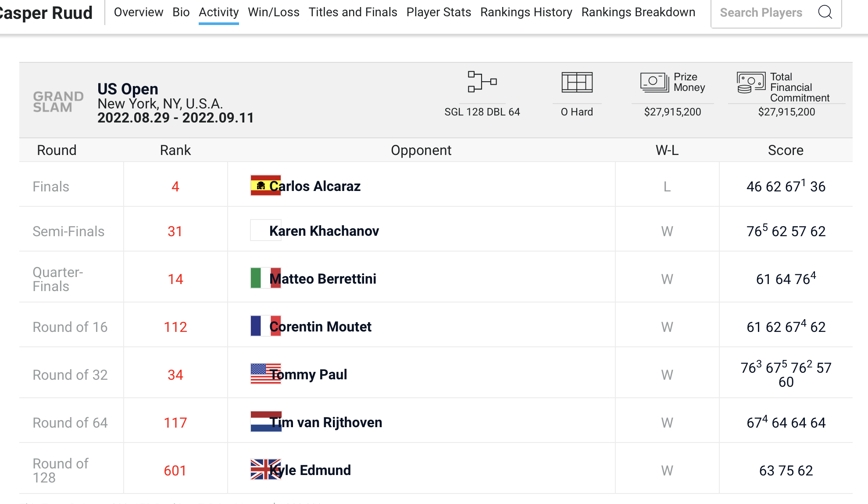Image resolution: width=868 pixels, height=504 pixels.
Task: Click the Prize Money banknote icon
Action: 654,82
